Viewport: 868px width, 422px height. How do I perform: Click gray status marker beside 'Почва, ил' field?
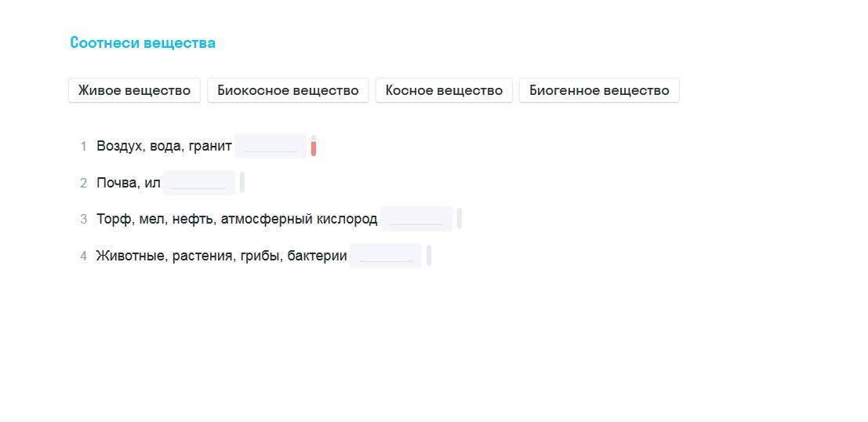pyautogui.click(x=242, y=183)
